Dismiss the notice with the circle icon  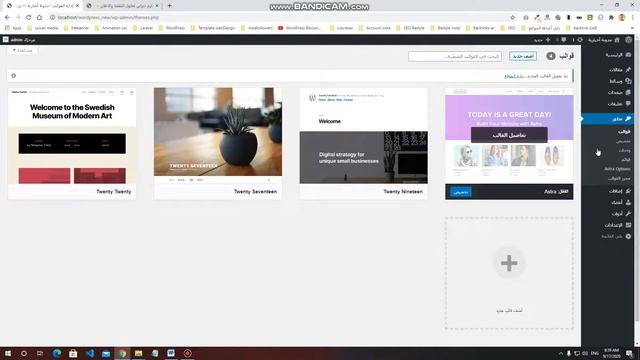(x=13, y=76)
